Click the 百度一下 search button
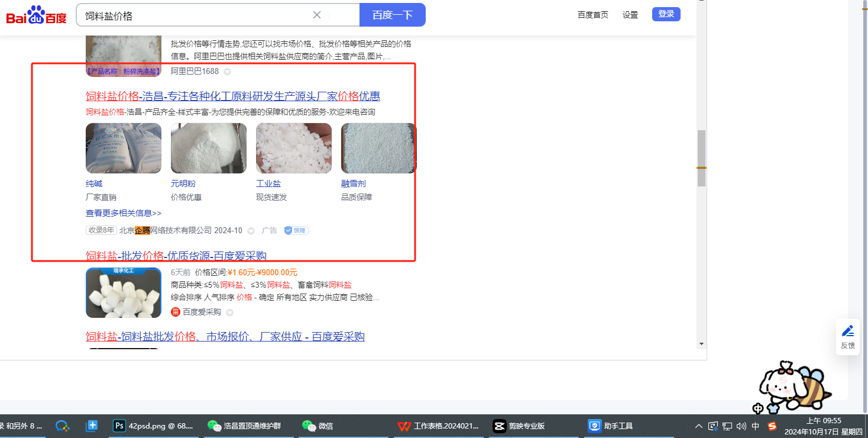 (393, 15)
